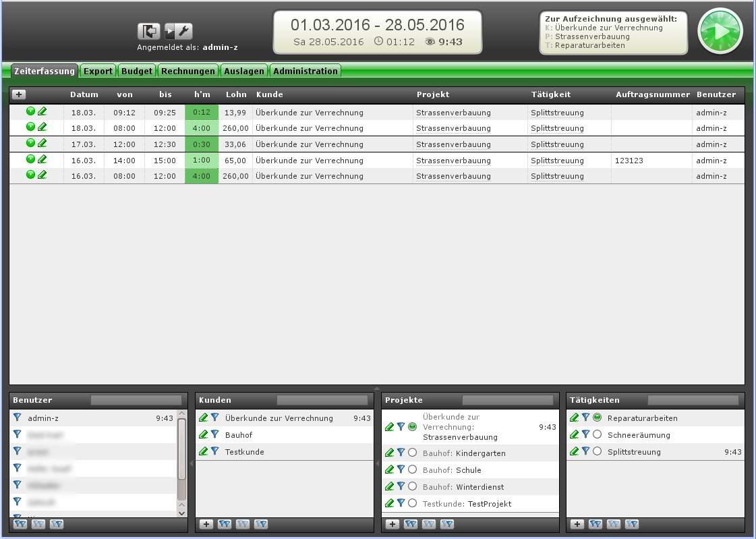Edit the 18.03. 09:12 time entry
Viewport: 756px width, 539px height.
(42, 111)
